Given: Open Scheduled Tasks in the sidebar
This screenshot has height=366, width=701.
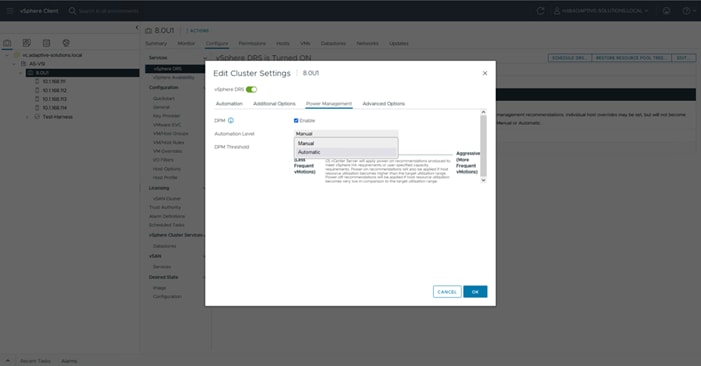Looking at the screenshot, I should coord(166,225).
